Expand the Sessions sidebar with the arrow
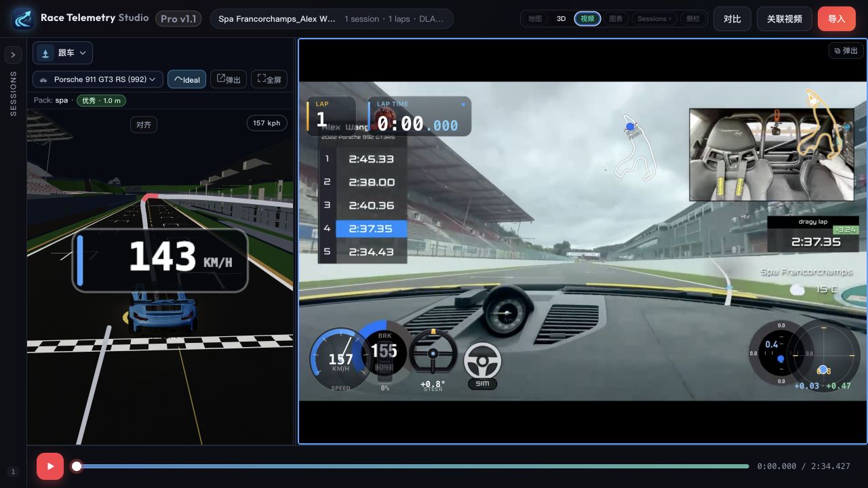868x488 pixels. (13, 55)
